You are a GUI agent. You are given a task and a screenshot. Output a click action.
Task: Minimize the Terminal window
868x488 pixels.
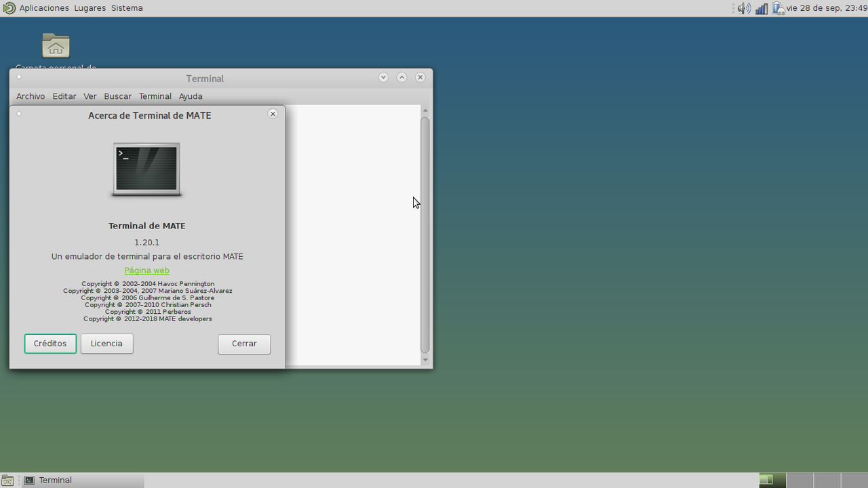[x=383, y=77]
